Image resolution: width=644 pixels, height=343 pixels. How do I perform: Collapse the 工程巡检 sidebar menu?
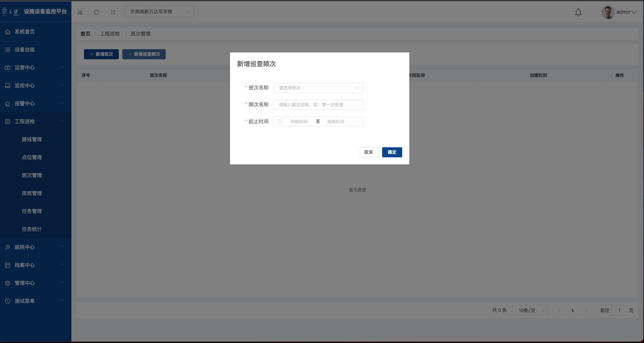click(36, 121)
